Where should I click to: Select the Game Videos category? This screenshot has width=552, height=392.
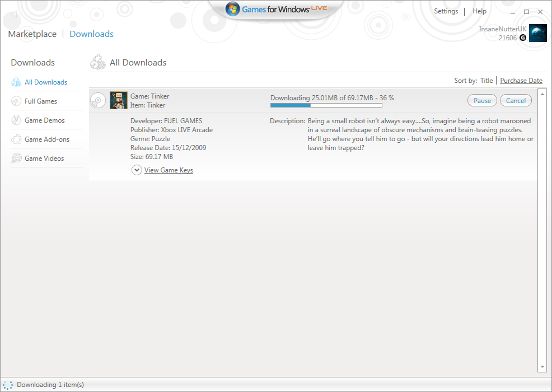tap(44, 158)
